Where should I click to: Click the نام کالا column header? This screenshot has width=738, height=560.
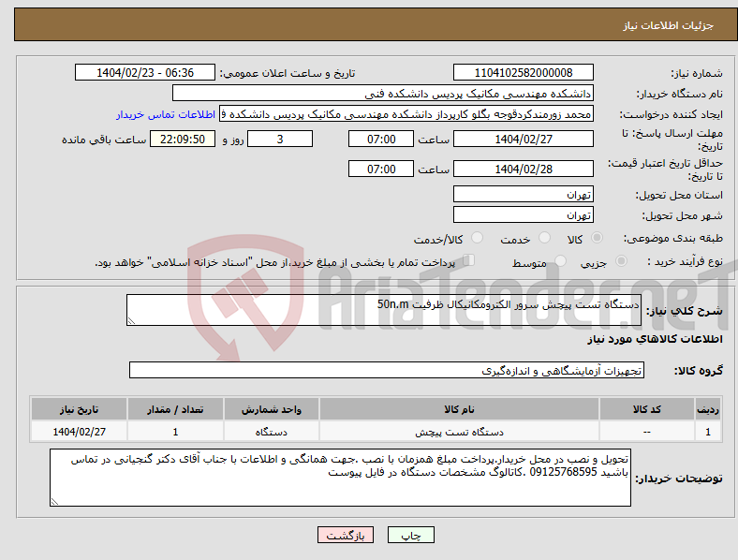459,409
